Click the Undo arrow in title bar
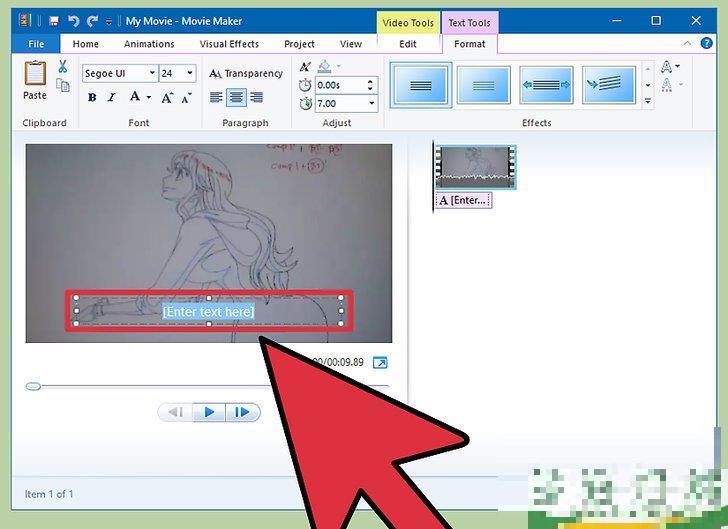 click(x=73, y=21)
